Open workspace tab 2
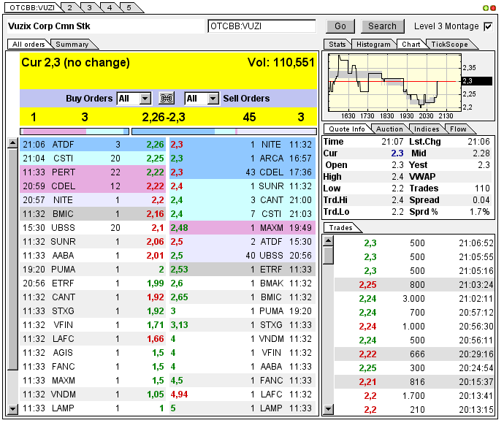The height and width of the screenshot is (423, 504). click(x=69, y=7)
